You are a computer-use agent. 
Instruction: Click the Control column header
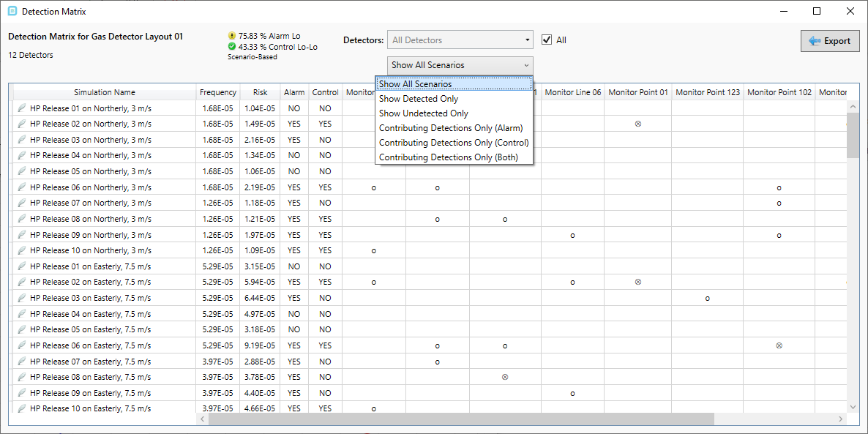tap(325, 92)
